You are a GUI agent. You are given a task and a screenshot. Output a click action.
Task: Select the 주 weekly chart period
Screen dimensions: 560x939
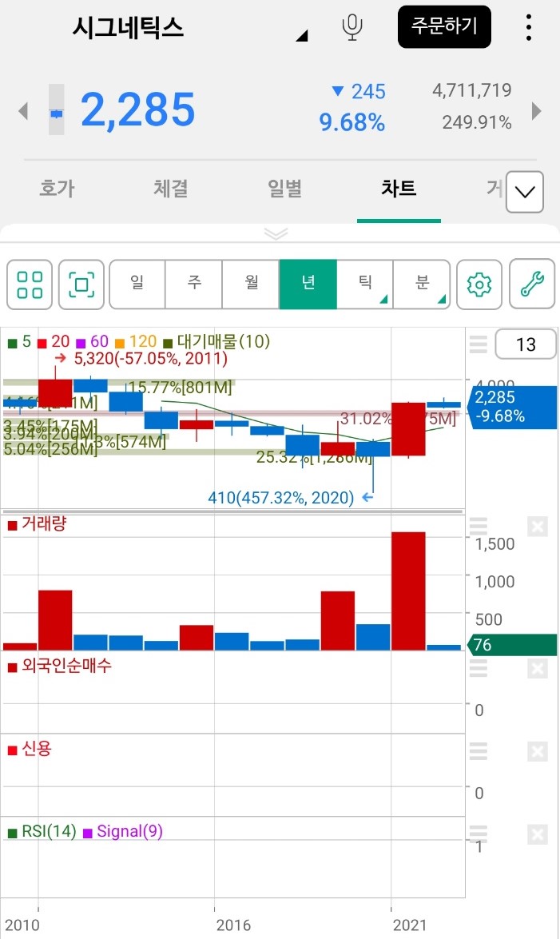[x=194, y=284]
